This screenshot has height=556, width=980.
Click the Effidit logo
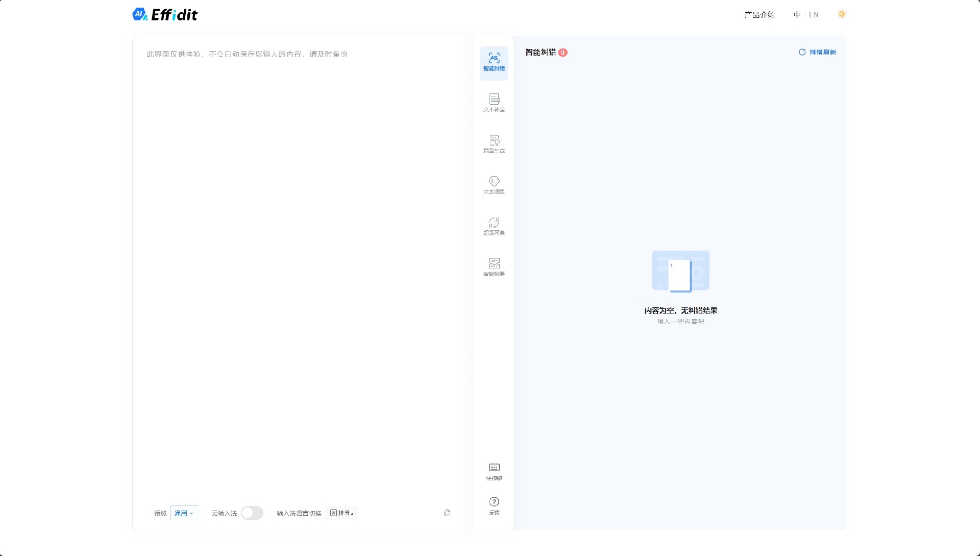[x=165, y=14]
